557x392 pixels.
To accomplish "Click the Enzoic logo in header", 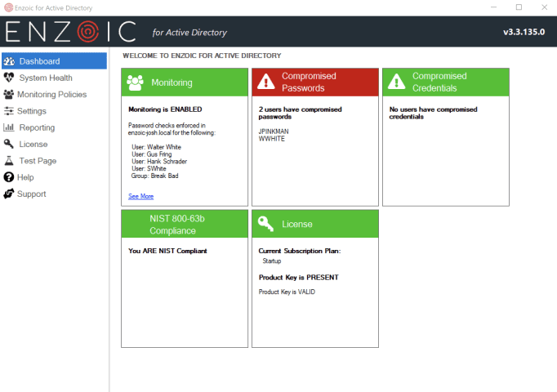I will [x=70, y=32].
